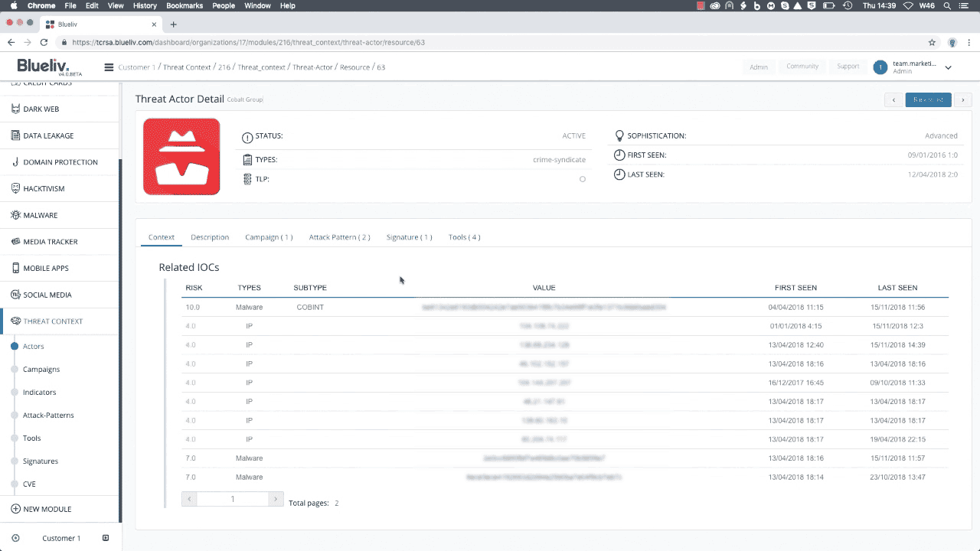Click the 04/04/2018 11:15 first seen cell
The image size is (980, 551).
tap(795, 307)
